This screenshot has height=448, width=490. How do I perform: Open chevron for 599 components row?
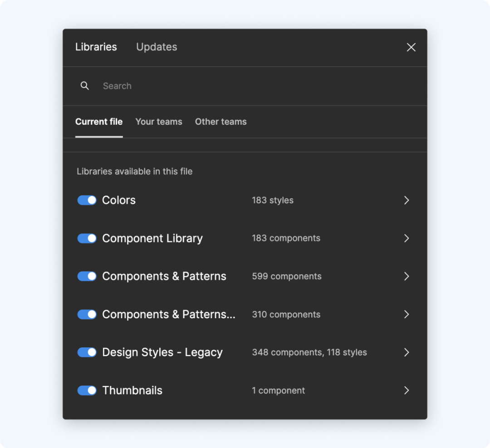click(x=406, y=276)
